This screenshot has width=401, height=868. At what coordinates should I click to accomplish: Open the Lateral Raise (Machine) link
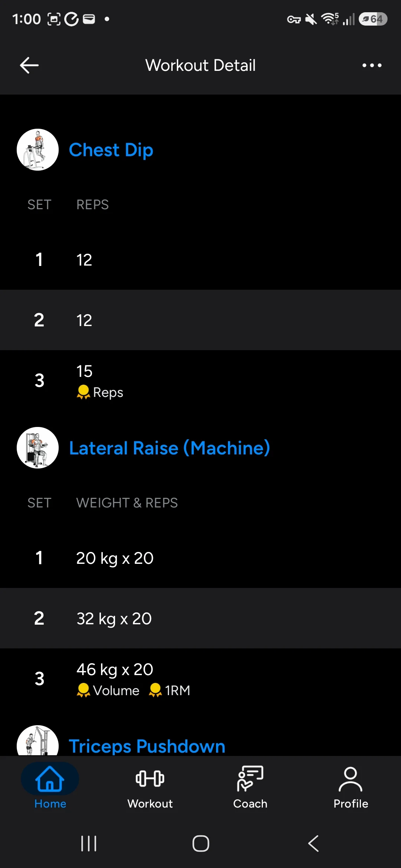point(169,448)
